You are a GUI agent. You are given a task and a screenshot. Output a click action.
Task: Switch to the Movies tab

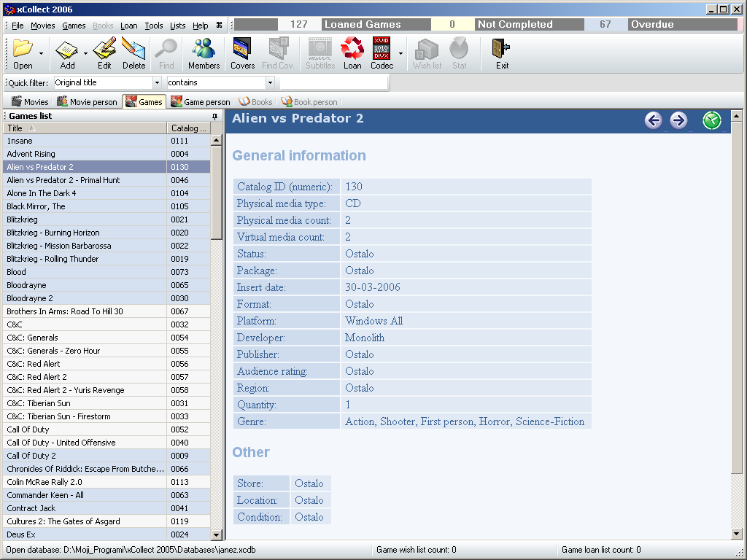click(30, 102)
